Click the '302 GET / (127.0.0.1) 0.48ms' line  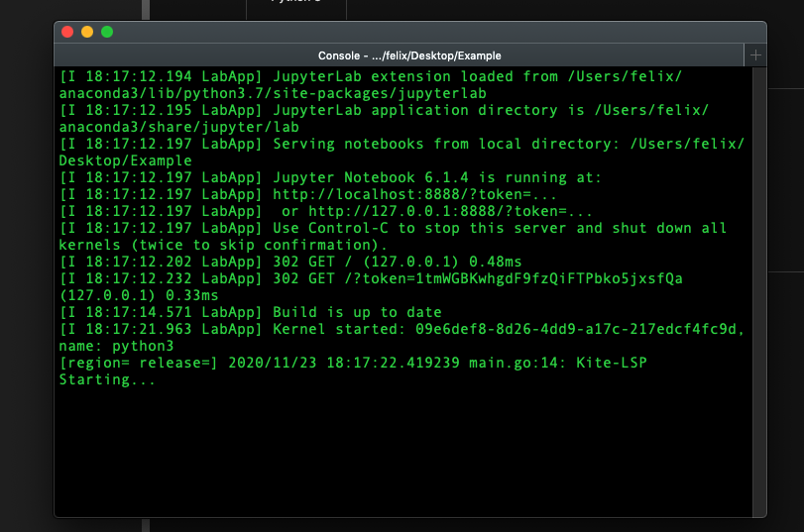pos(290,262)
